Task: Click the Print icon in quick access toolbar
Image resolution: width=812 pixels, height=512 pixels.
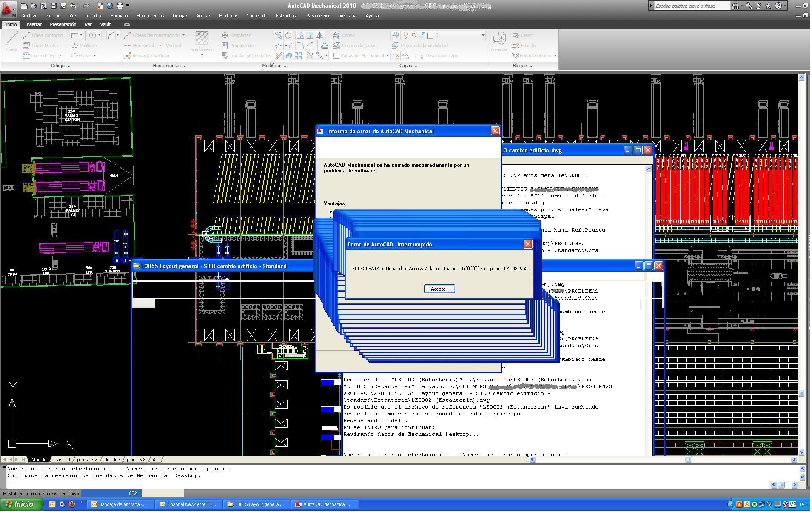Action: tap(120, 6)
